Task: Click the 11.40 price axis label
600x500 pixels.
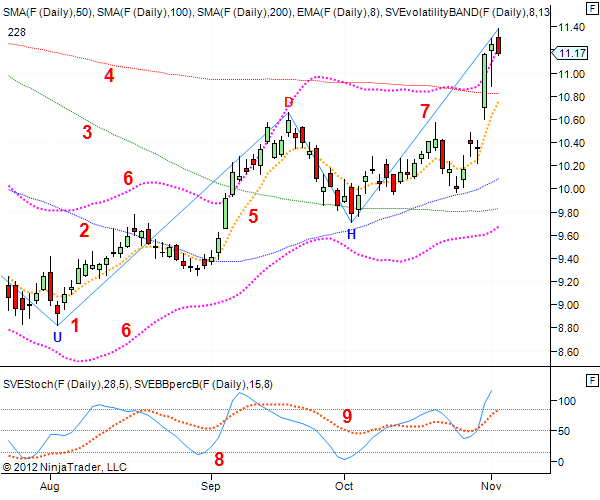Action: (572, 27)
